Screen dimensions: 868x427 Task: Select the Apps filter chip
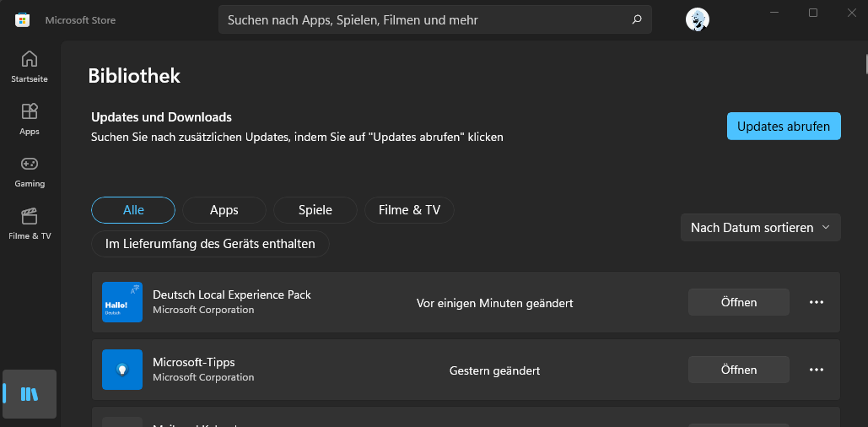224,210
